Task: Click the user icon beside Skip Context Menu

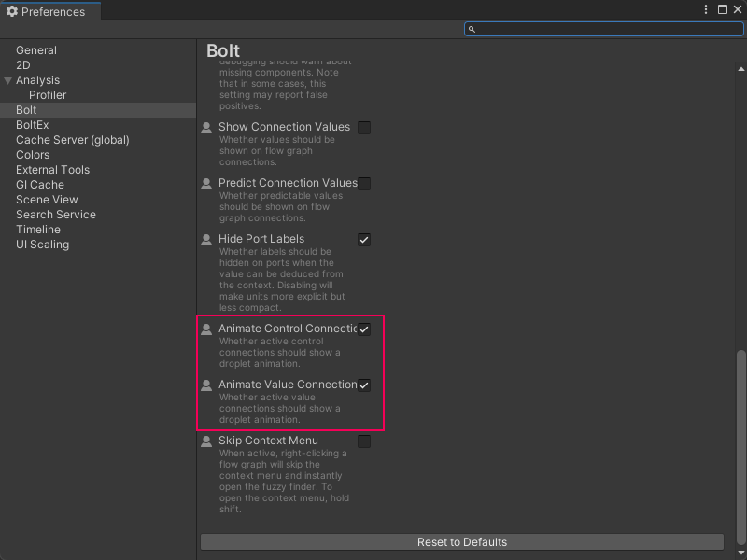Action: tap(206, 441)
